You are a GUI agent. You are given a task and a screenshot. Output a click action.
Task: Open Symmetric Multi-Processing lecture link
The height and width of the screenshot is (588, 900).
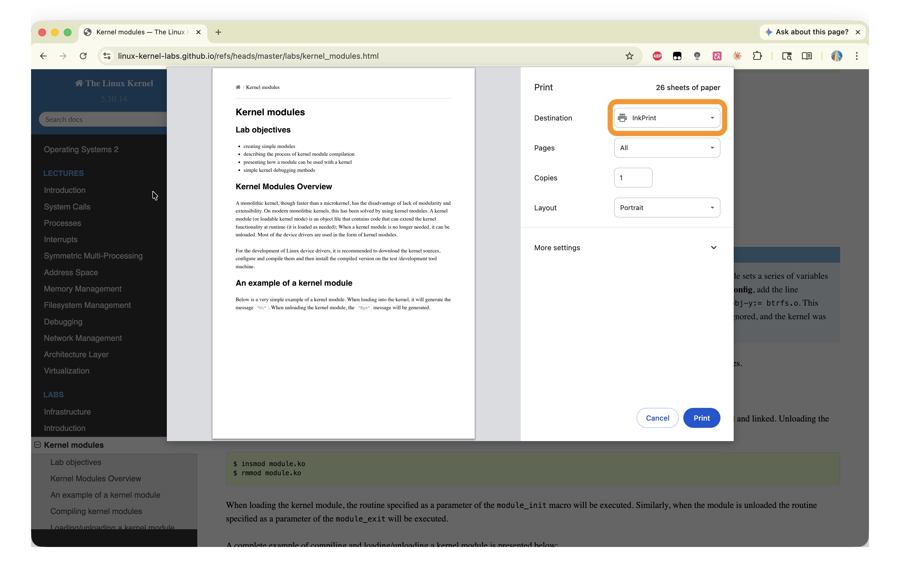93,255
